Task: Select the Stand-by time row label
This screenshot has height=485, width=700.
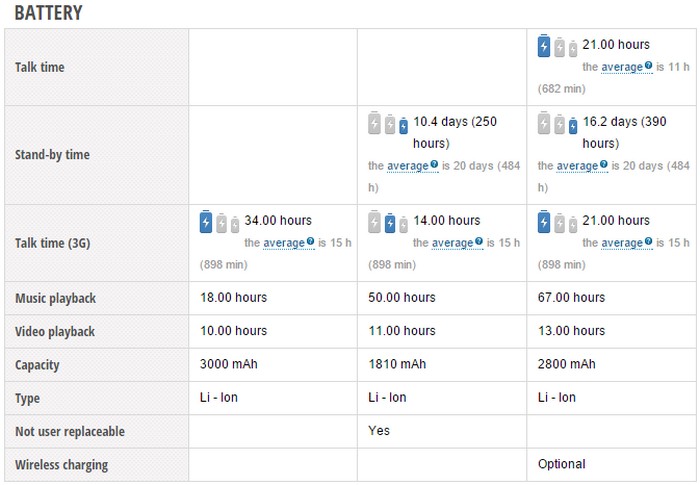Action: [x=52, y=155]
